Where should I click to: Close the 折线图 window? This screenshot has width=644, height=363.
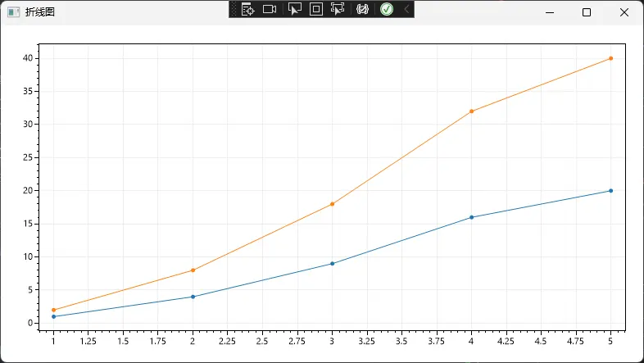tap(624, 12)
